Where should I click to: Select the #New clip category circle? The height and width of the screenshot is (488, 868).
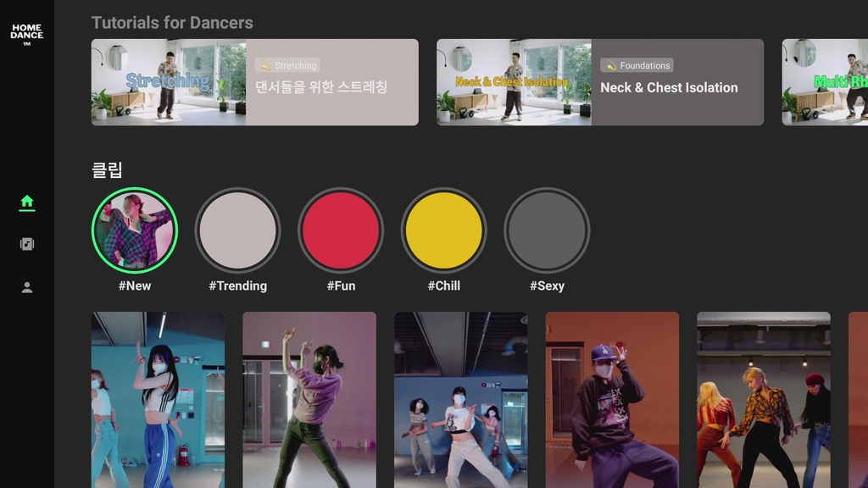[134, 230]
